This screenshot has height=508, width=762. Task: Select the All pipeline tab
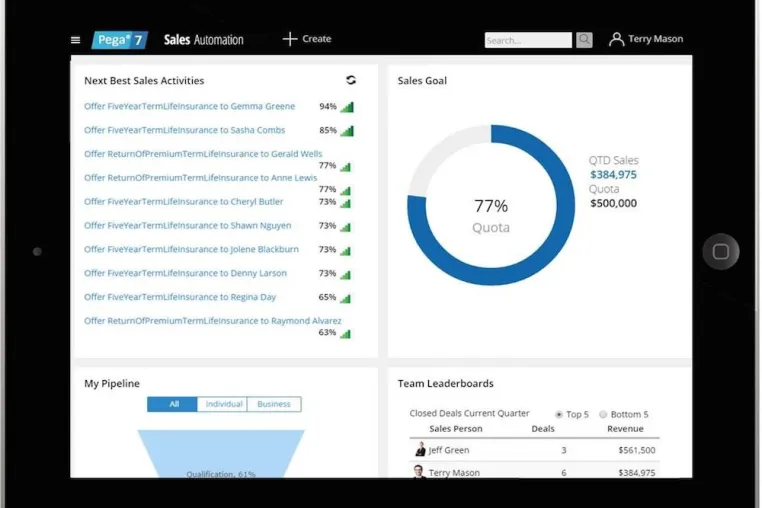(x=173, y=404)
